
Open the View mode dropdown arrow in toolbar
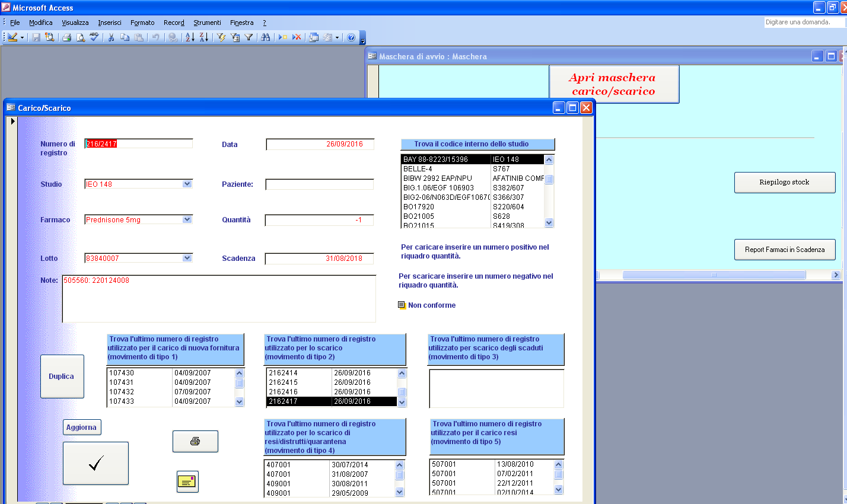pos(23,37)
